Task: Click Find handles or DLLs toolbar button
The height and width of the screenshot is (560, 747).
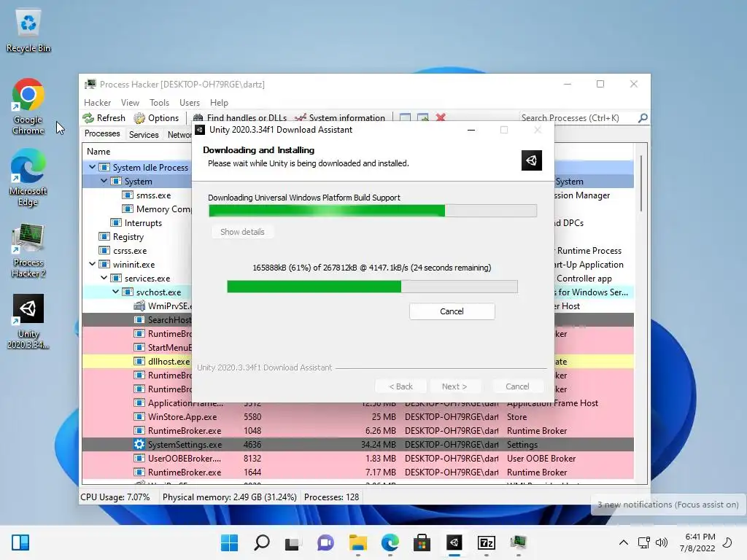Action: pos(239,117)
